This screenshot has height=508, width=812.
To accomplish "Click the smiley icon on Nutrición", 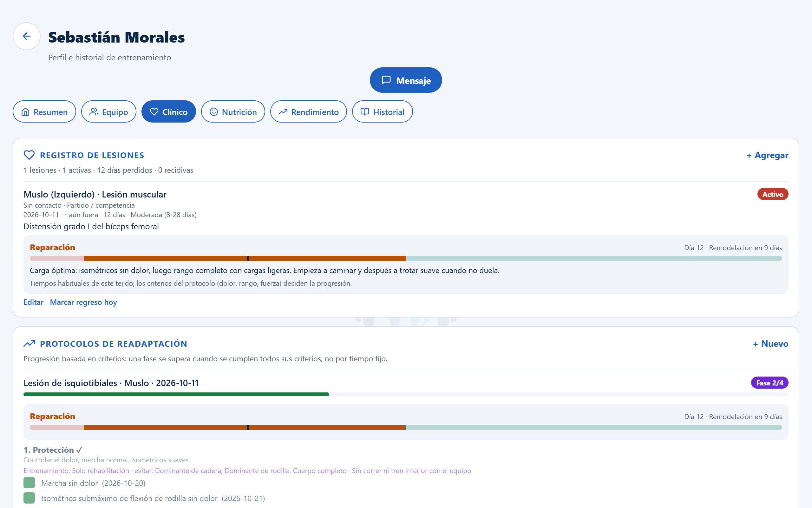I will 214,112.
